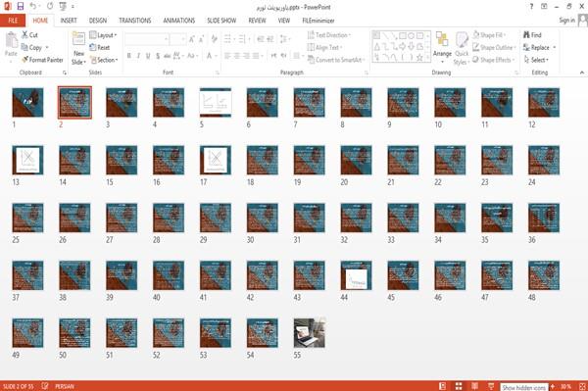Open the Shape Outline dropdown
The width and height of the screenshot is (588, 391).
[x=494, y=47]
